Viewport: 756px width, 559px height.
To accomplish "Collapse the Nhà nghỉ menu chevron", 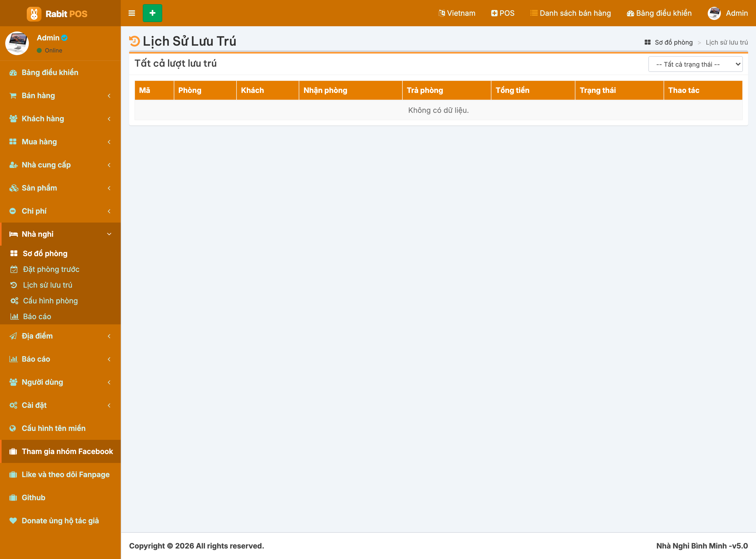I will (x=109, y=234).
